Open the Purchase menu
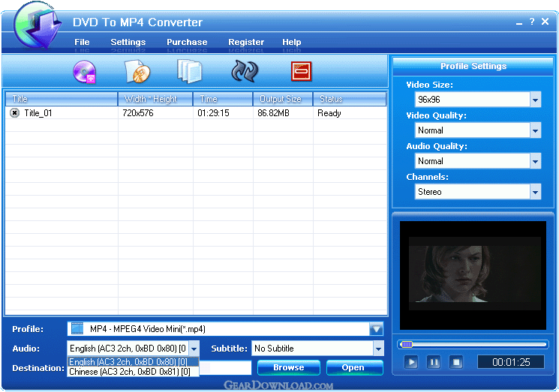Viewport: 559px width, 392px height. [x=187, y=42]
